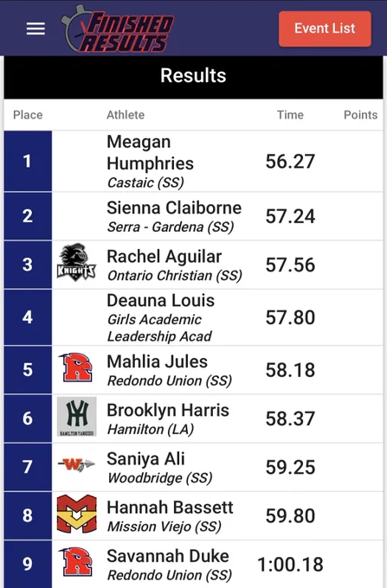This screenshot has width=387, height=588.
Task: Open the Event List button
Action: (x=325, y=29)
